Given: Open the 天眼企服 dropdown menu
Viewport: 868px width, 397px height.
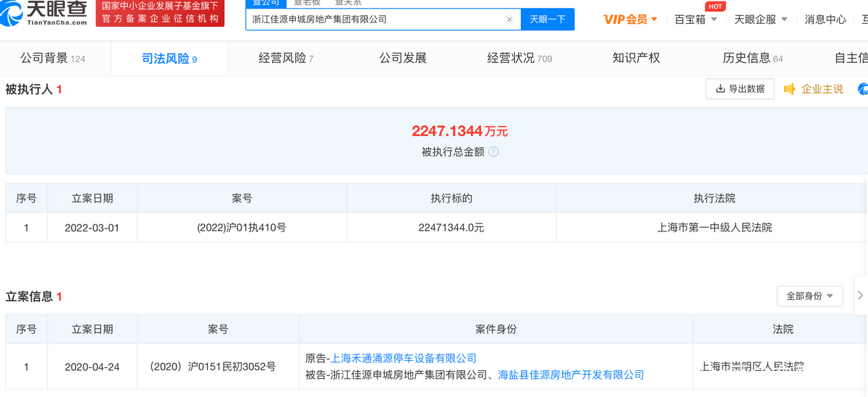Looking at the screenshot, I should (761, 20).
